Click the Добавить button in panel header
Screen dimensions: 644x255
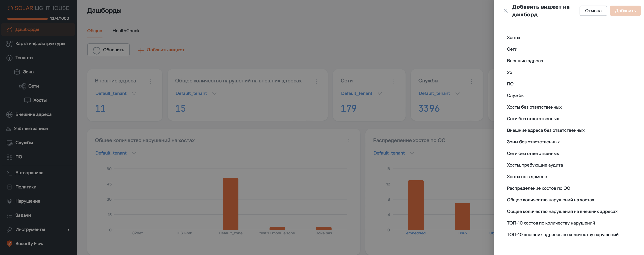[x=625, y=11]
